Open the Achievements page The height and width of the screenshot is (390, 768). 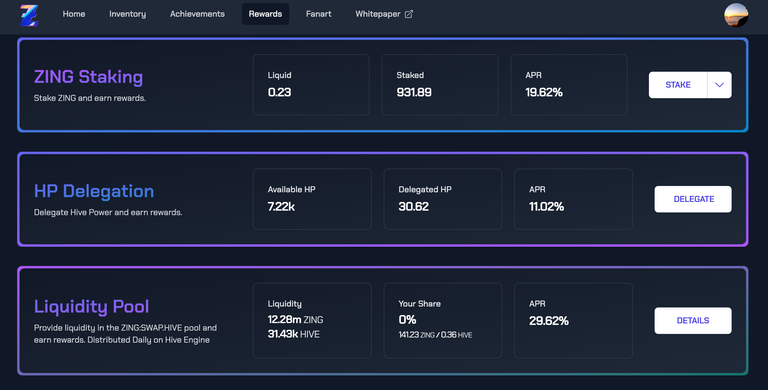point(197,14)
